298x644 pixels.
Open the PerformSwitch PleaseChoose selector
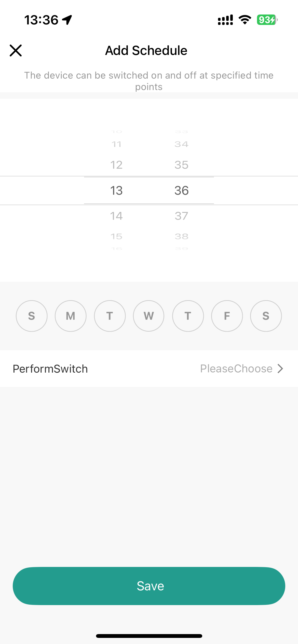236,369
